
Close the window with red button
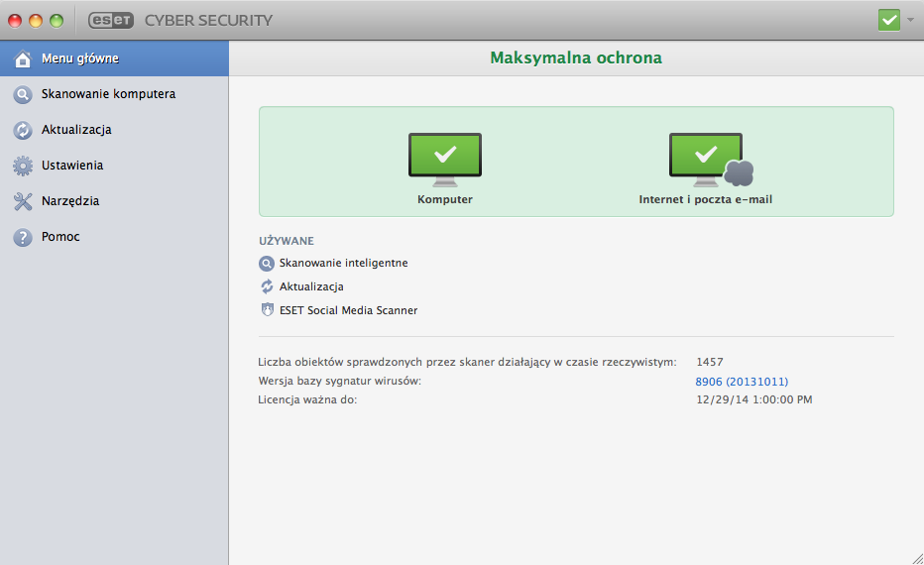click(x=15, y=21)
